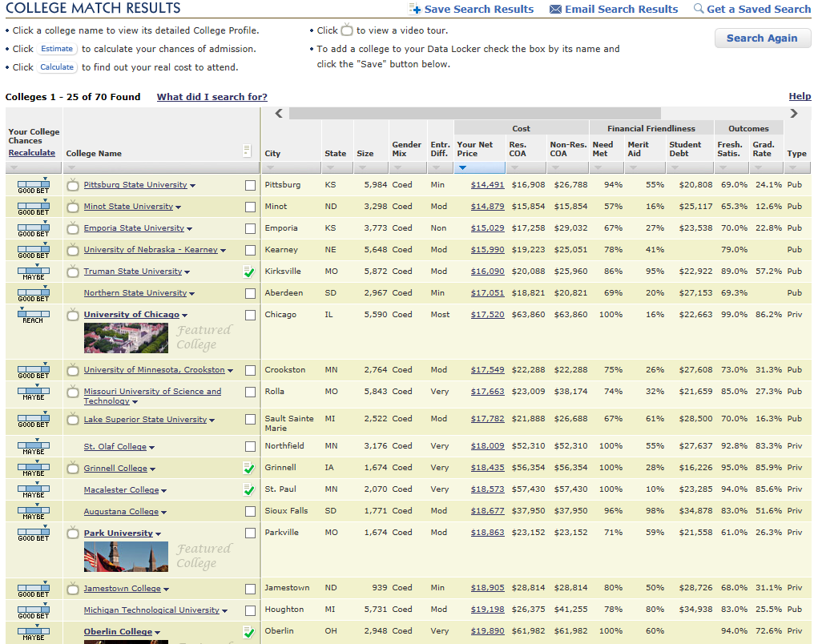Click the Get a Saved Search magnifier icon
The width and height of the screenshot is (814, 644).
(699, 8)
